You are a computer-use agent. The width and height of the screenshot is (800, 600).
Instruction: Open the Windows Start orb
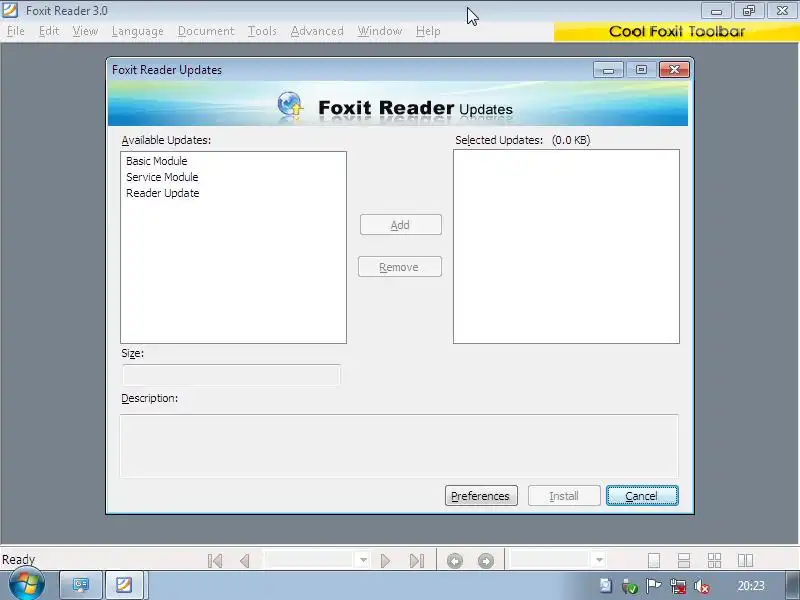point(27,585)
